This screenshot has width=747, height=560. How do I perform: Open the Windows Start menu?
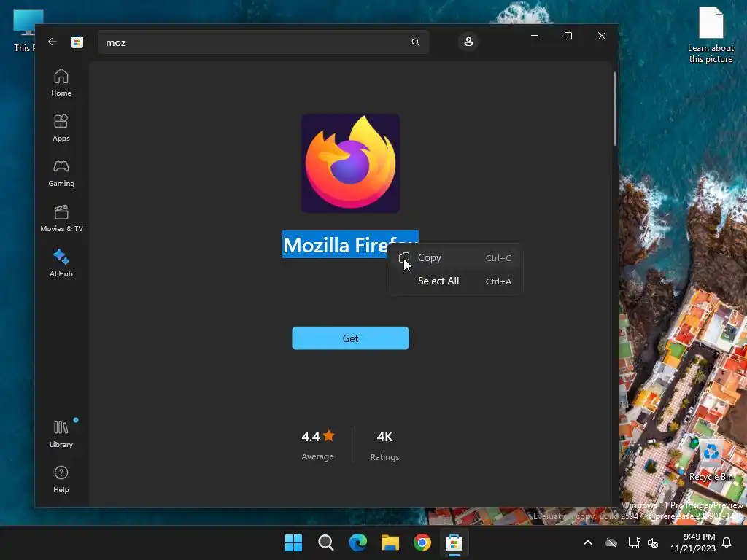coord(293,542)
